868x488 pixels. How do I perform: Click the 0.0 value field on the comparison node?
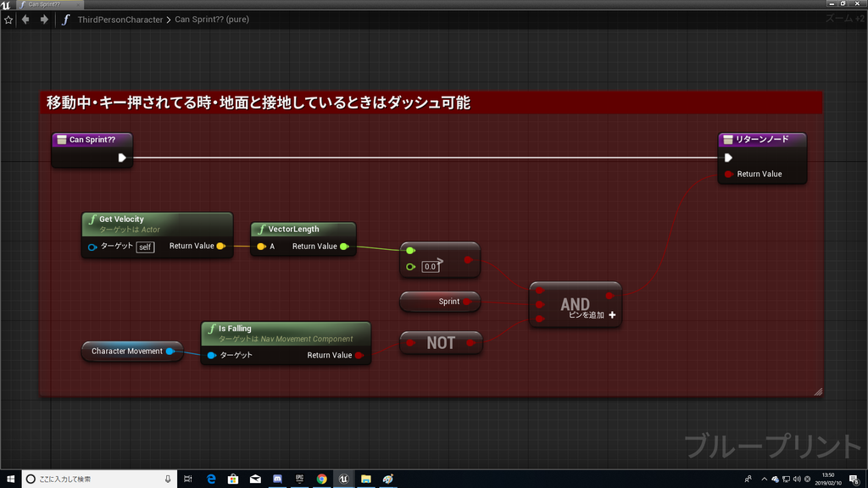pos(430,266)
